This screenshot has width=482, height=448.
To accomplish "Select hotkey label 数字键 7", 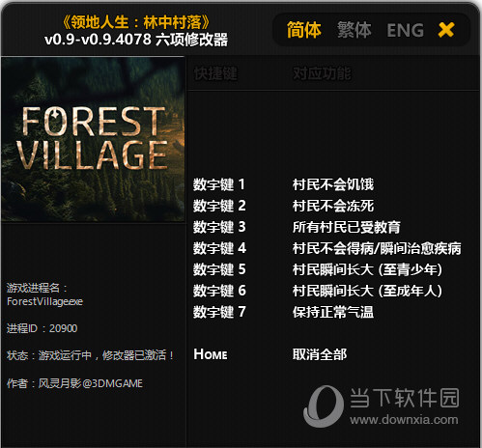I will point(219,312).
